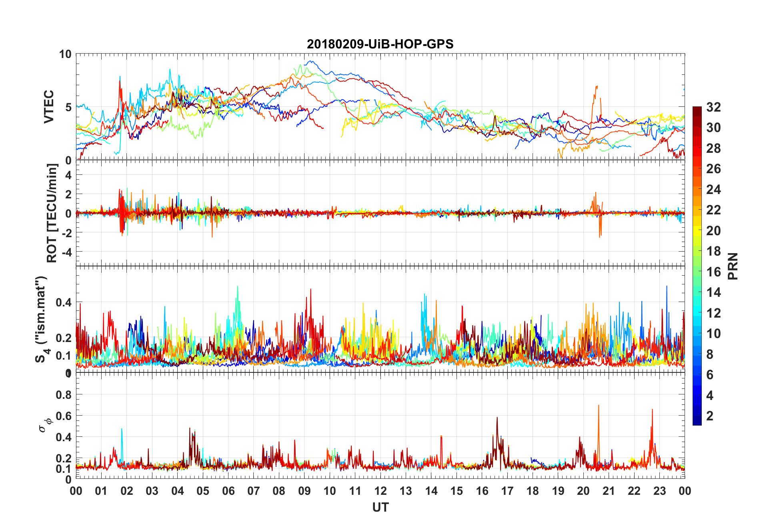
Task: Click the plot title 20180209-UiB-HOP-GPS
Action: (380, 44)
